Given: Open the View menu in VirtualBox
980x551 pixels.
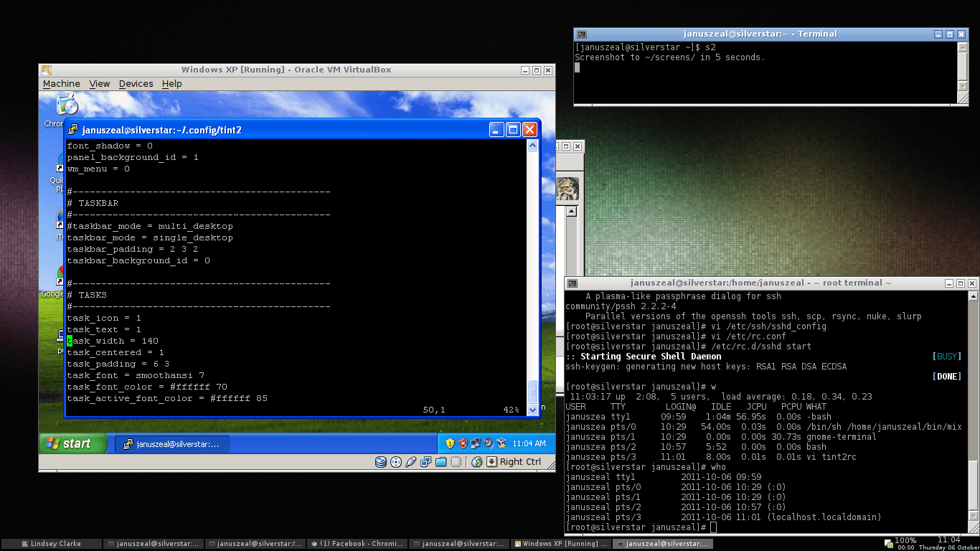Looking at the screenshot, I should tap(100, 84).
